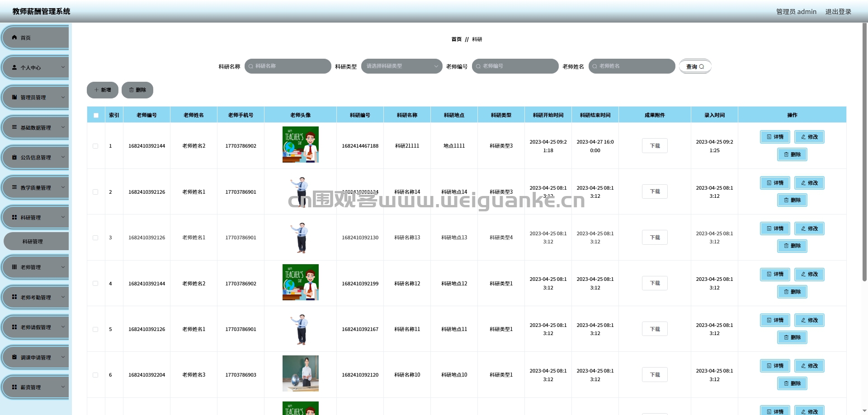Expand the 公告信息管理 menu arrow
The width and height of the screenshot is (868, 415).
tap(63, 157)
